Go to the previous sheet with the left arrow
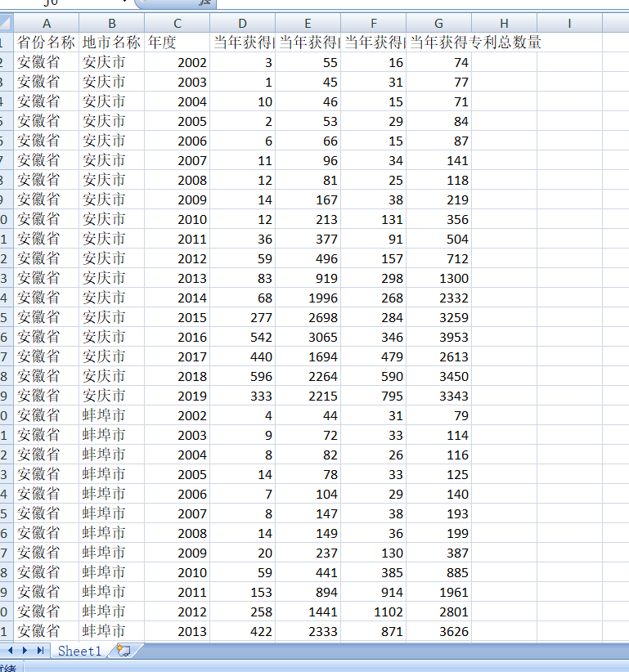This screenshot has width=629, height=672. tap(11, 651)
